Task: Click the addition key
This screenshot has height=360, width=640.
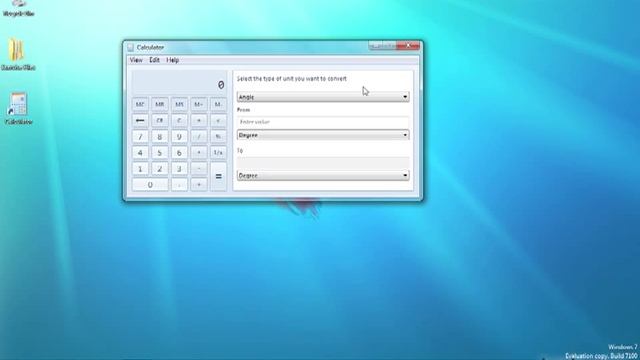Action: (199, 185)
